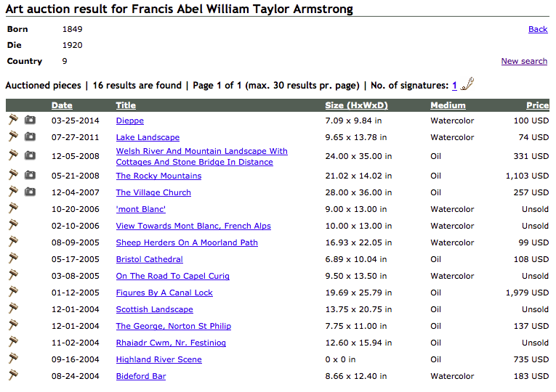
Task: Open the Dieppe title link
Action: click(x=130, y=121)
